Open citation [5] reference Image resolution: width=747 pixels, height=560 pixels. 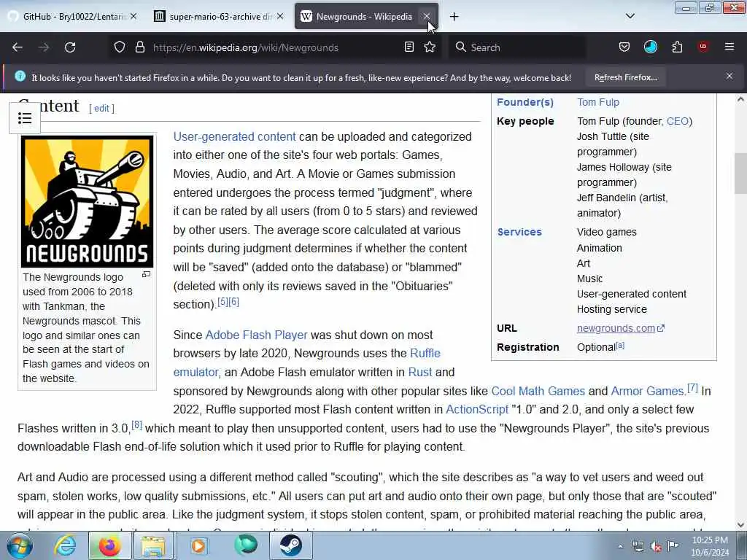pyautogui.click(x=222, y=301)
